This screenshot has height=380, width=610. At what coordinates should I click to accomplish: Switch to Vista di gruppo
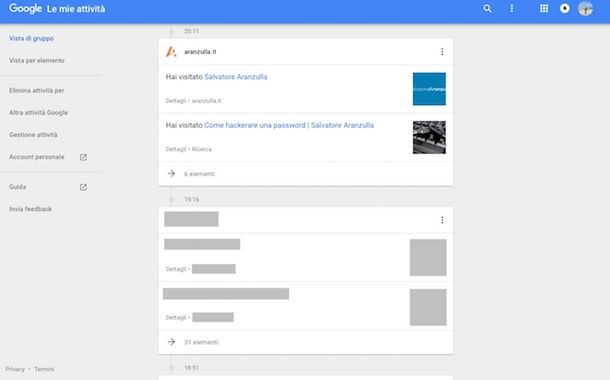click(x=32, y=38)
